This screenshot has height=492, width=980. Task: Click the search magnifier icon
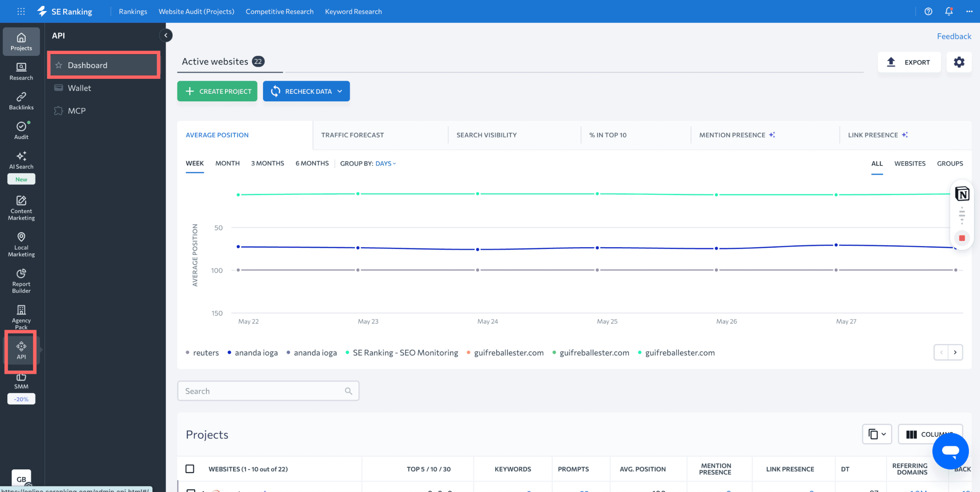(348, 391)
